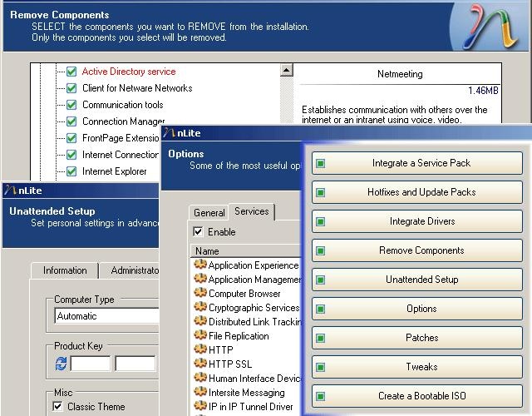Switch to the General tab
Screen dimensions: 532x416
209,213
